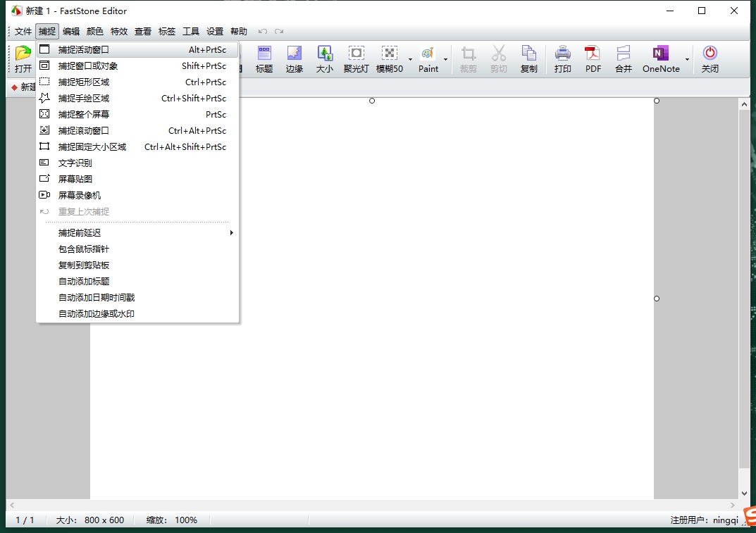This screenshot has height=533, width=756.
Task: Select the 模糊50 blur tool icon
Action: [389, 59]
